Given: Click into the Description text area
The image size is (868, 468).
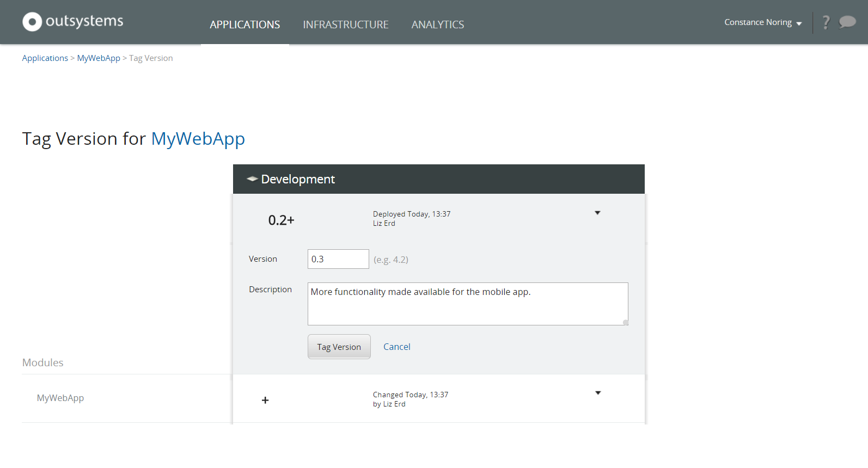Looking at the screenshot, I should pyautogui.click(x=468, y=304).
